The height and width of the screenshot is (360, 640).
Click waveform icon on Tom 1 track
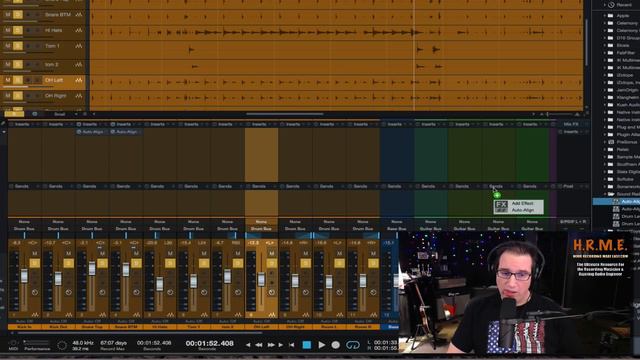coord(79,46)
